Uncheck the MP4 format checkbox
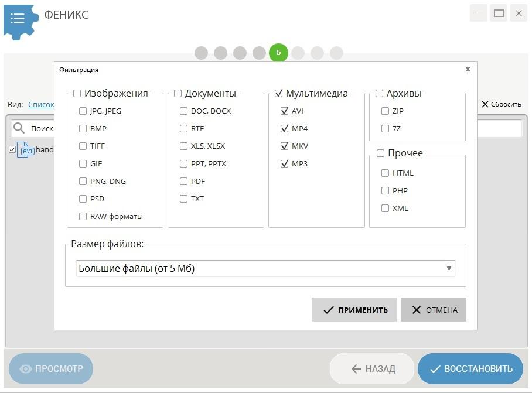 (x=285, y=128)
